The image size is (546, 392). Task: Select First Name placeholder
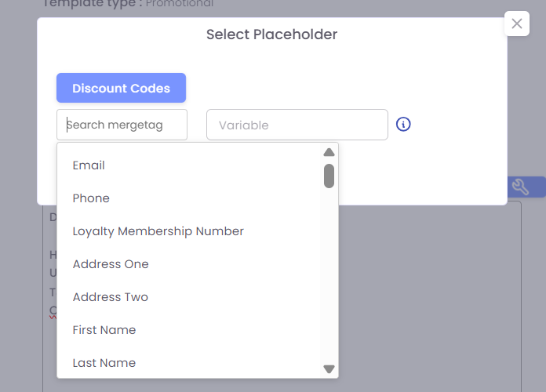tap(104, 330)
